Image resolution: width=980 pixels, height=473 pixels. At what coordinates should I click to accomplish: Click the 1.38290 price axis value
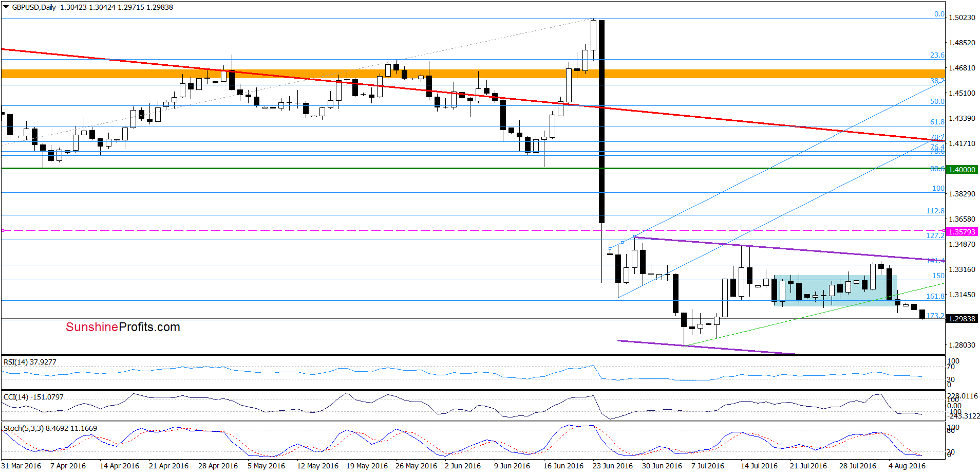962,194
